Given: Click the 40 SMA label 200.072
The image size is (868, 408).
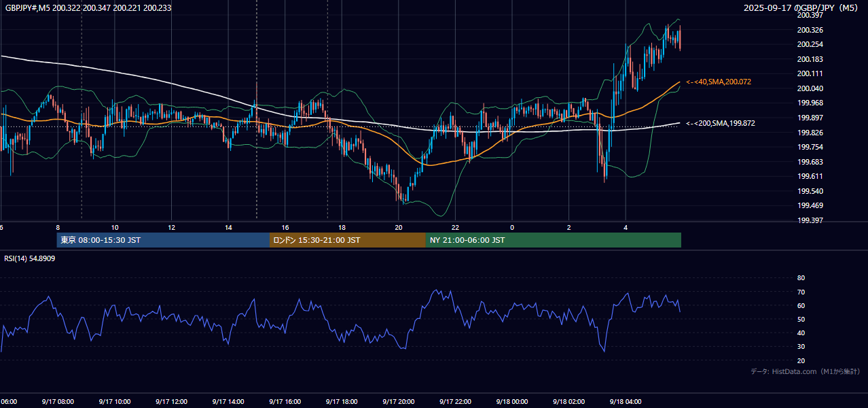Looking at the screenshot, I should coord(719,82).
